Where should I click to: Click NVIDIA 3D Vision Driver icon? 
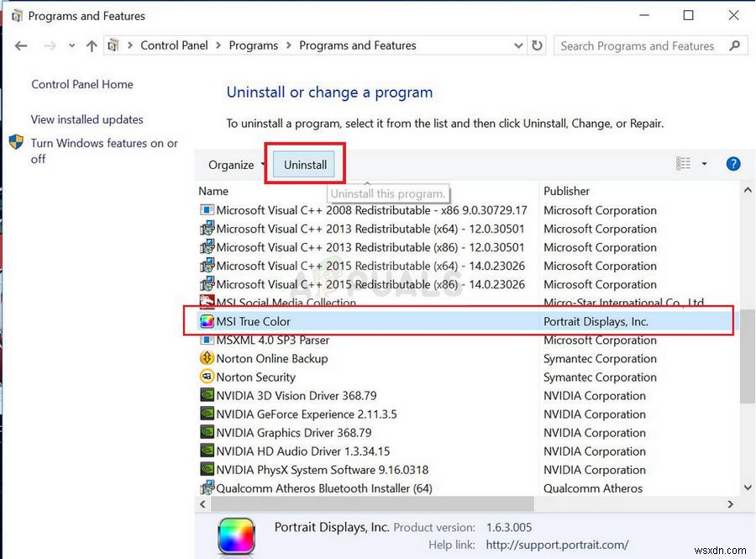point(207,395)
